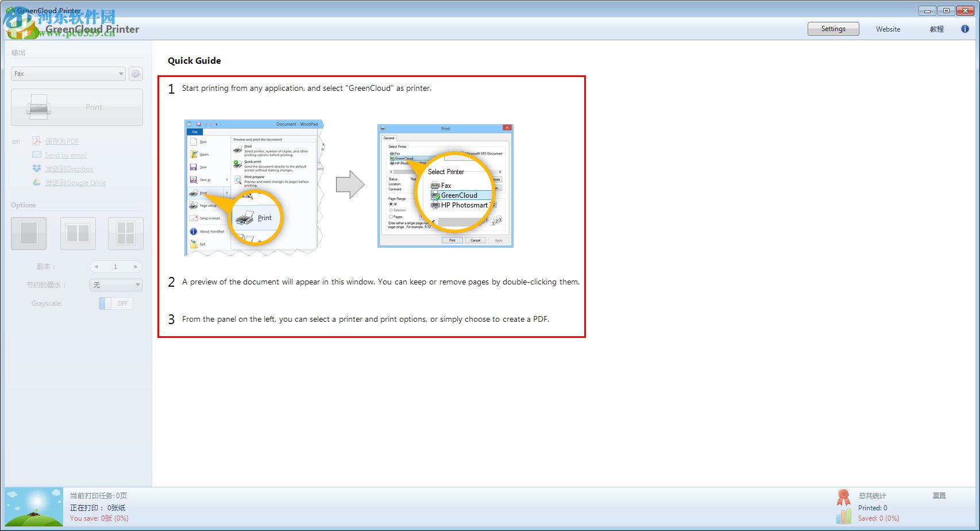This screenshot has width=980, height=531.
Task: Open the Settings button
Action: 833,29
